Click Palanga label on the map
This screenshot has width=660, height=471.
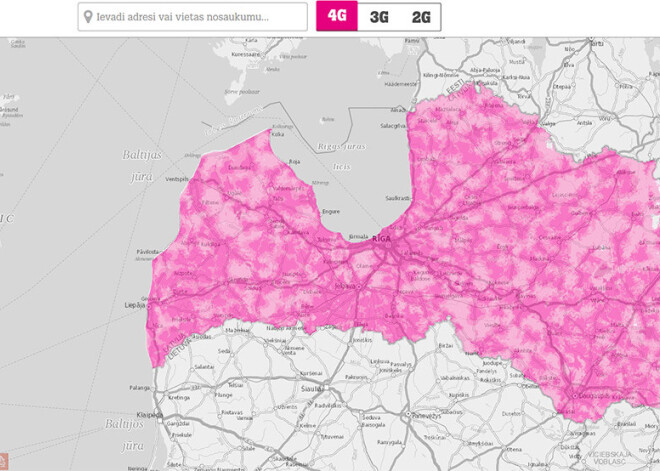[138, 387]
